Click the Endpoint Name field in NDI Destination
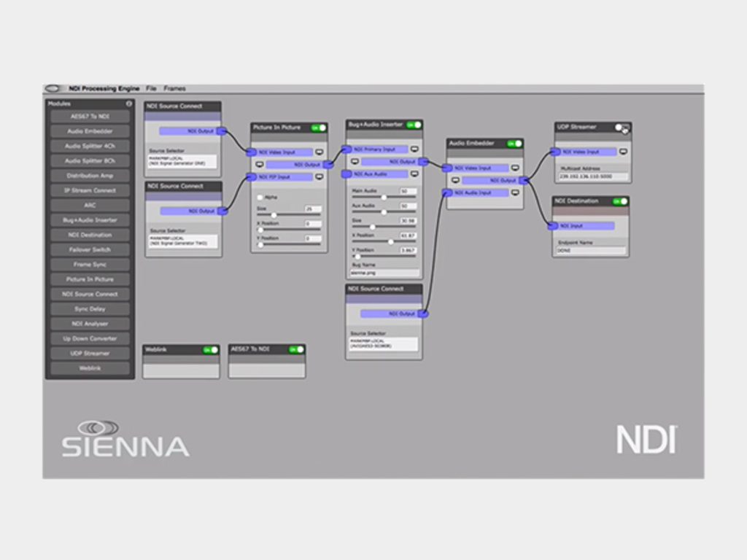 [591, 251]
